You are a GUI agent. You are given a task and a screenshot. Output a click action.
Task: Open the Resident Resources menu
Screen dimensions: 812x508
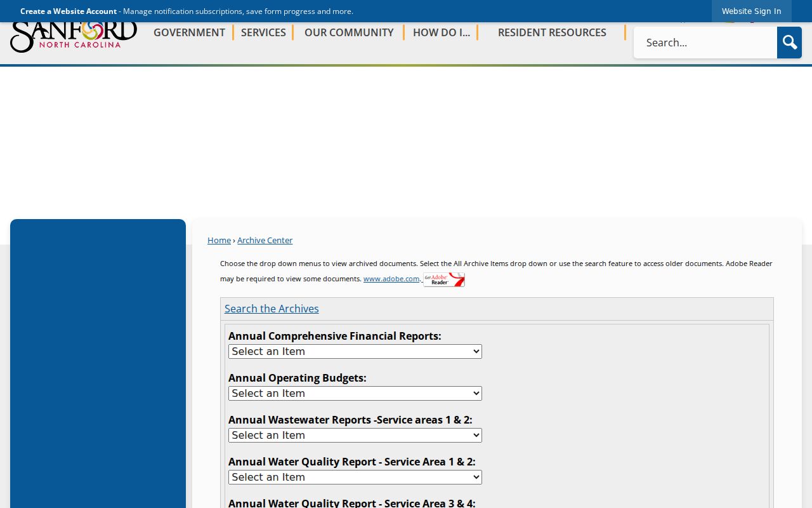pyautogui.click(x=552, y=32)
